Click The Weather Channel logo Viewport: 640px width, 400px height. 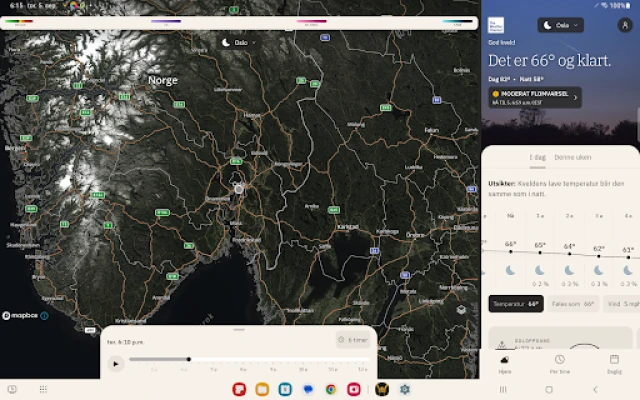tap(497, 25)
